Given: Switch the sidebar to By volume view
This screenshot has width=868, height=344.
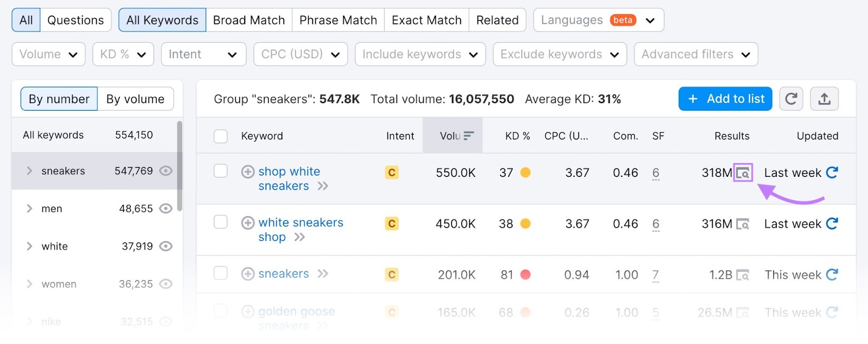Looking at the screenshot, I should 135,99.
